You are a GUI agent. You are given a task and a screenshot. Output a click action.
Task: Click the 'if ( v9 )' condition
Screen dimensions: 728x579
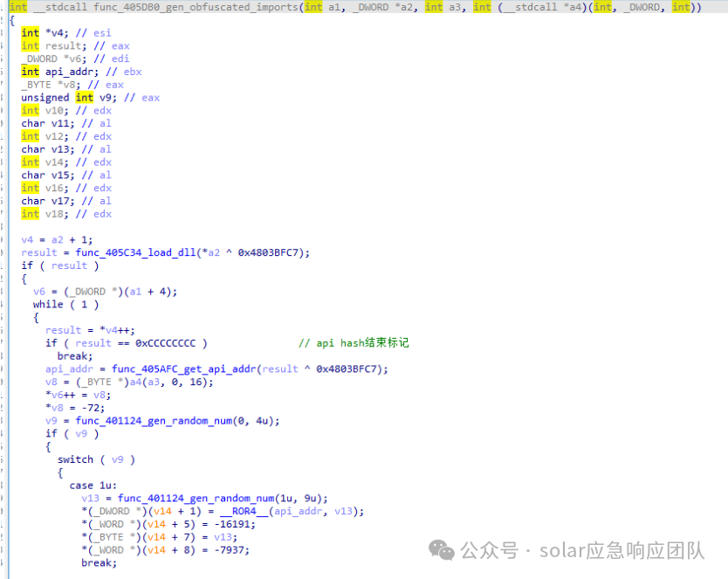click(72, 434)
